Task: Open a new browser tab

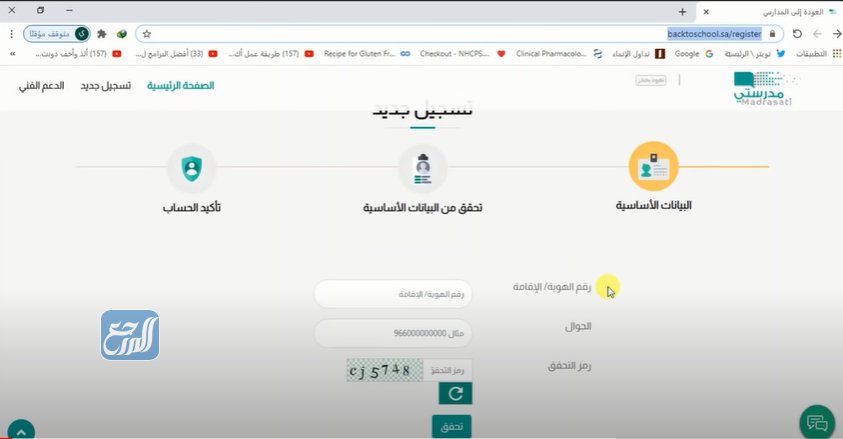Action: pyautogui.click(x=682, y=12)
